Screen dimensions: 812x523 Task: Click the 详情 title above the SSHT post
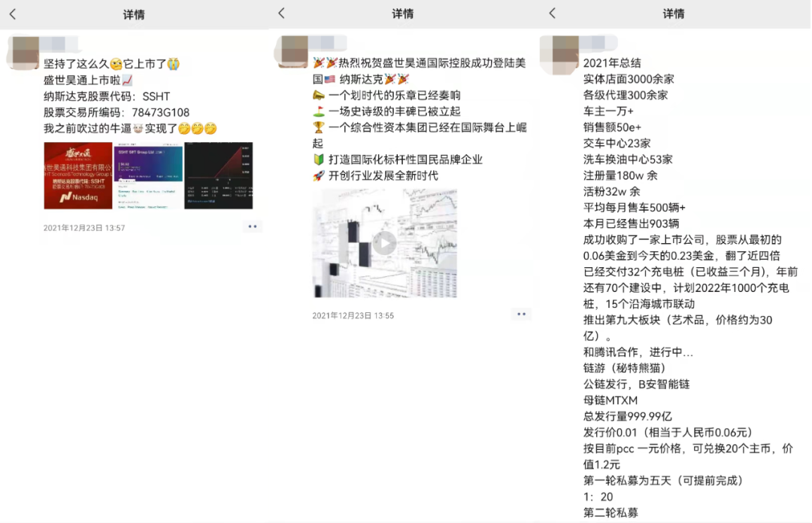134,14
